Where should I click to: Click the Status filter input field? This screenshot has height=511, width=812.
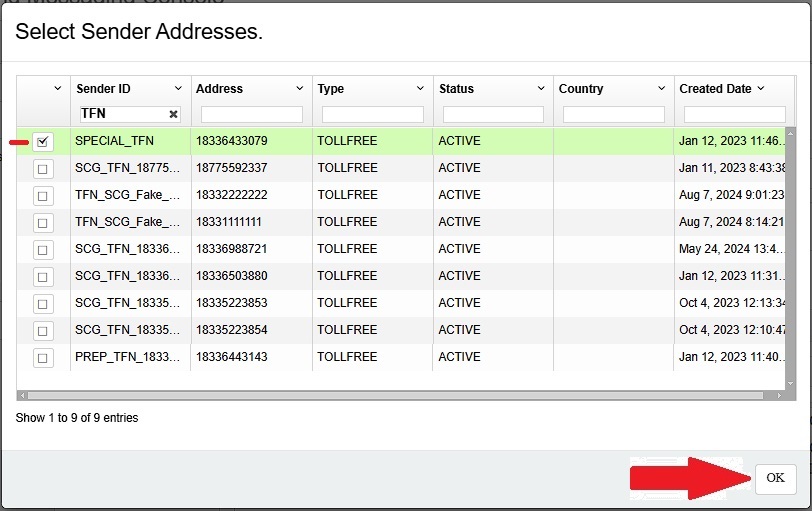[494, 114]
